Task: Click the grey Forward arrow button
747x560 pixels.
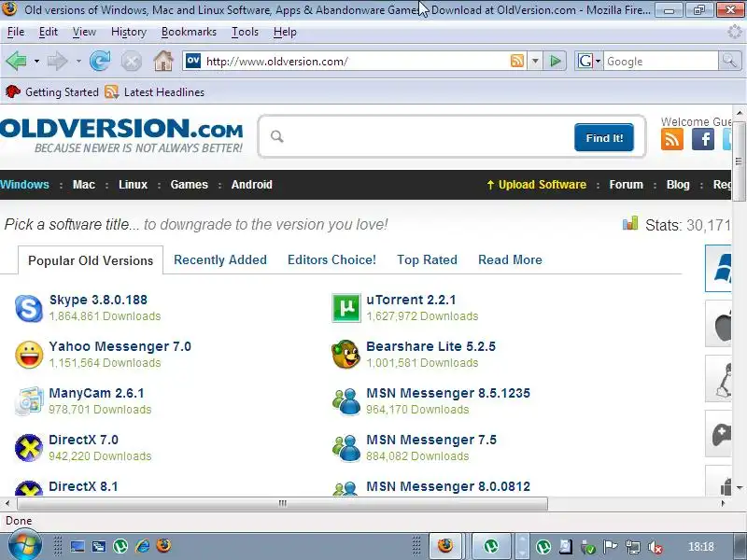Action: pyautogui.click(x=58, y=61)
